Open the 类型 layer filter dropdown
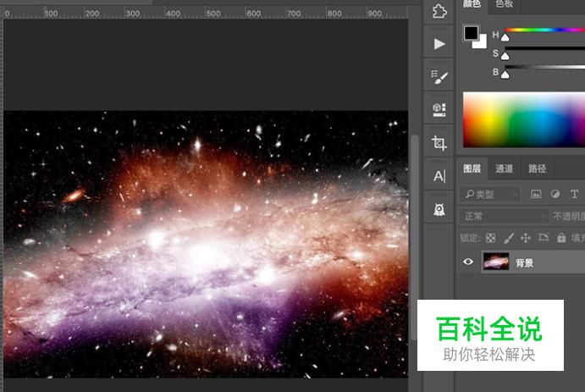The height and width of the screenshot is (392, 585). point(490,195)
